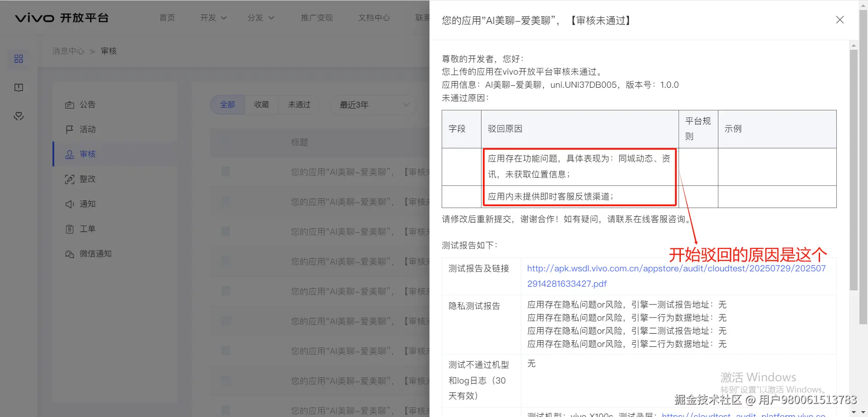The width and height of the screenshot is (868, 417).
Task: Tick the checkbox of the topmost message row
Action: coord(226,172)
